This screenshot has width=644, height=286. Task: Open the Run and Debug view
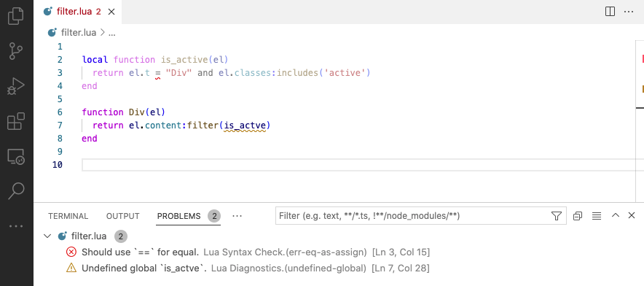click(16, 86)
